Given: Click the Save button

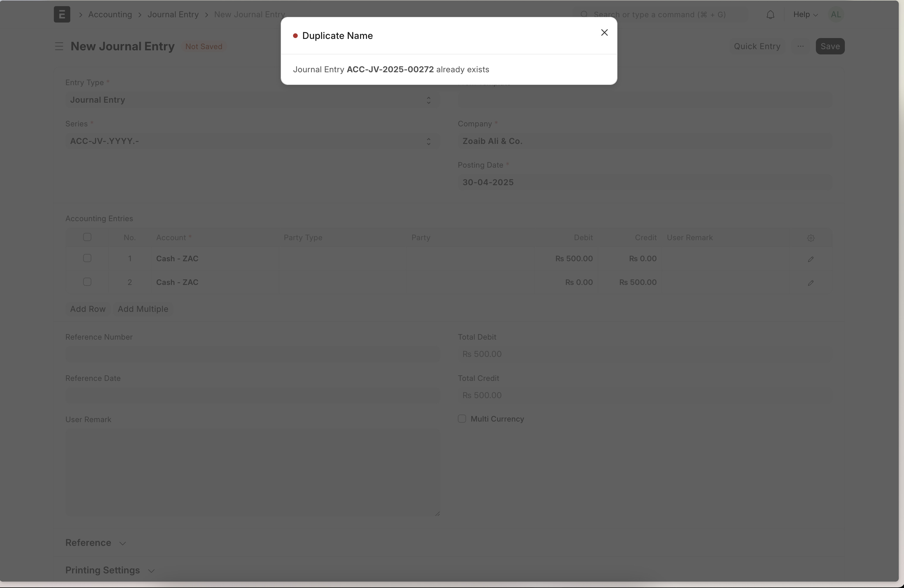Looking at the screenshot, I should tap(830, 46).
